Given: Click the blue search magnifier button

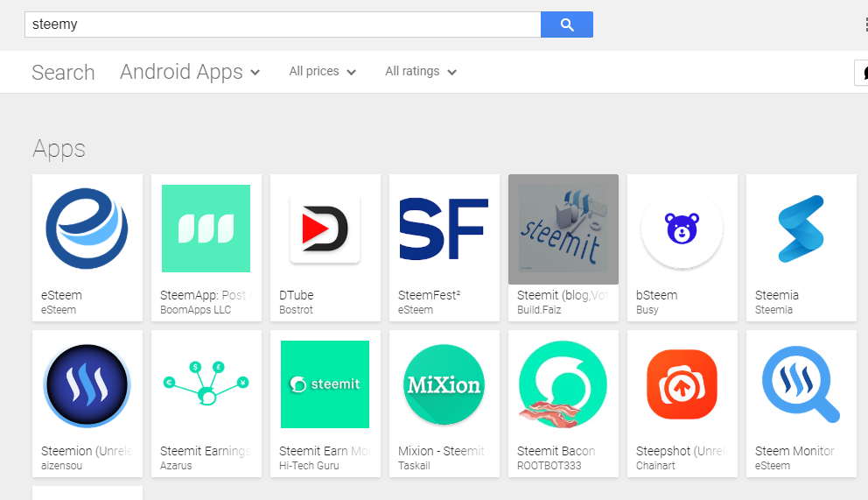Looking at the screenshot, I should [567, 25].
